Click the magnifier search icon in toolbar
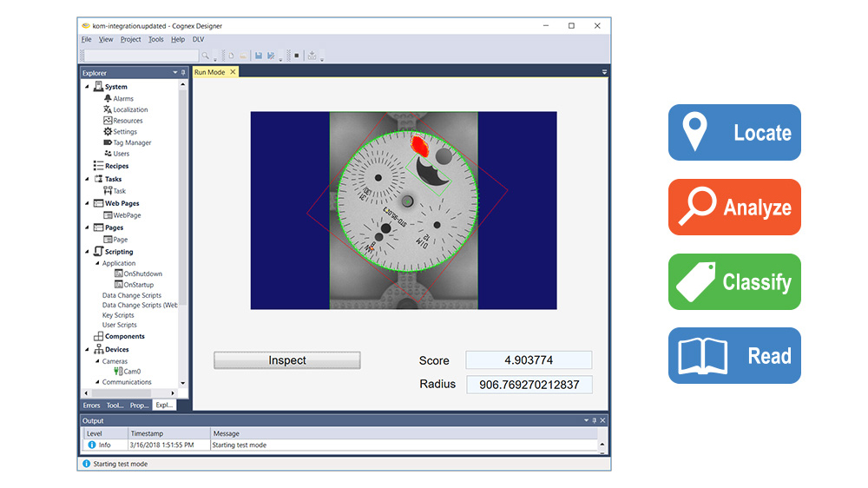Screen dimensions: 868x488 pos(205,56)
